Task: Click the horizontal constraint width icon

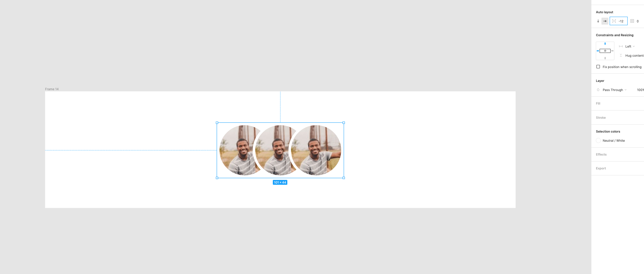Action: (621, 46)
